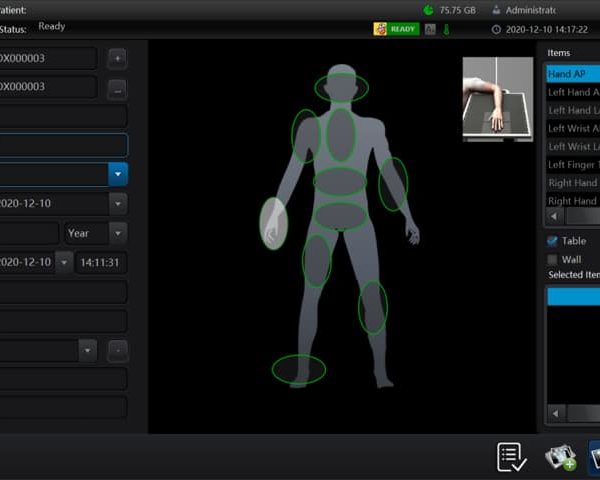Open the blue highlighted dropdown arrow
This screenshot has width=600, height=480.
point(118,174)
